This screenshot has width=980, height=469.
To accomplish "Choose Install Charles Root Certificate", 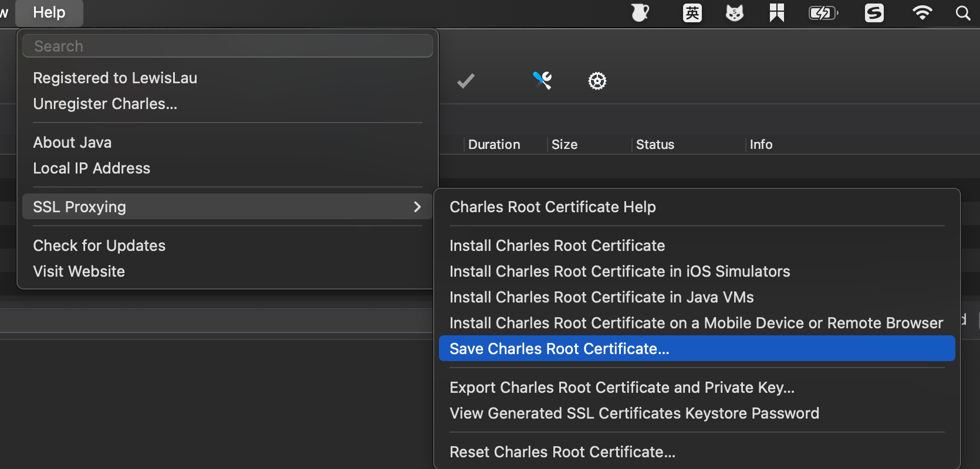I will pos(697,246).
